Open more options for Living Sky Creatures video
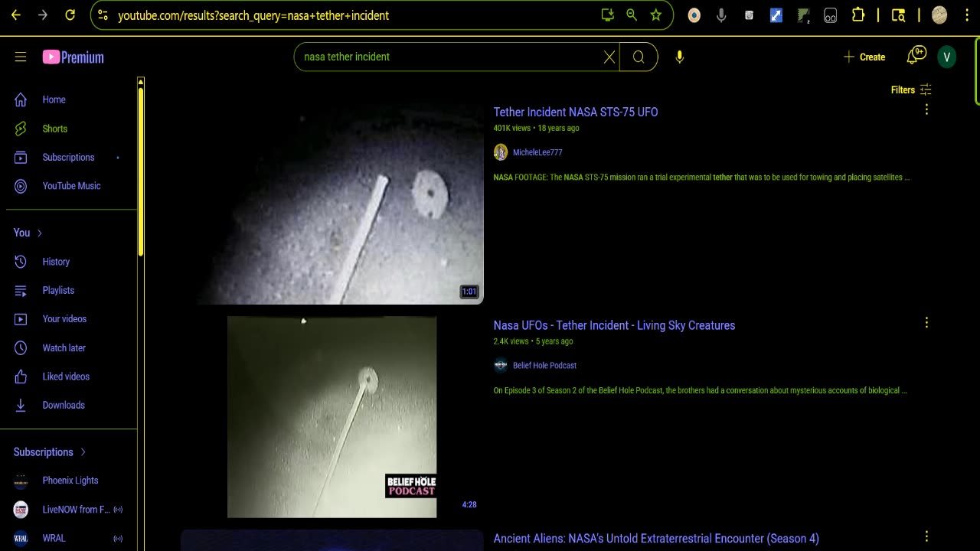The height and width of the screenshot is (551, 980). point(926,323)
